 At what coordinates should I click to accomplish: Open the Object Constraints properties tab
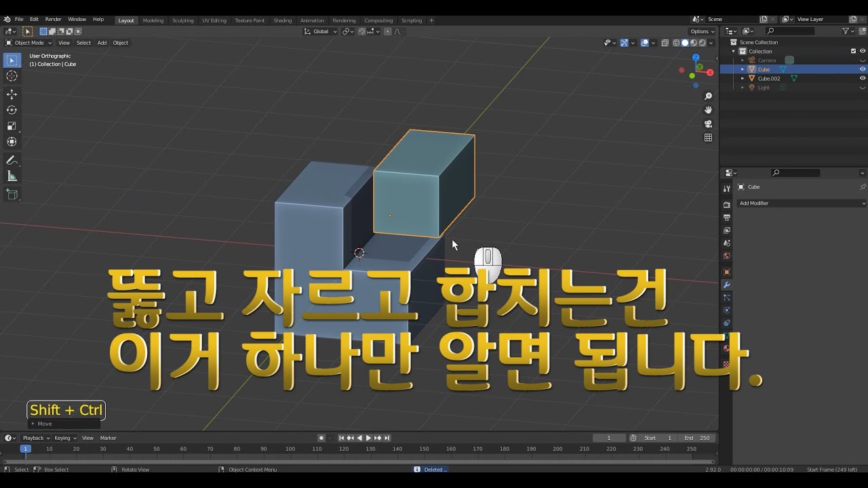727,323
